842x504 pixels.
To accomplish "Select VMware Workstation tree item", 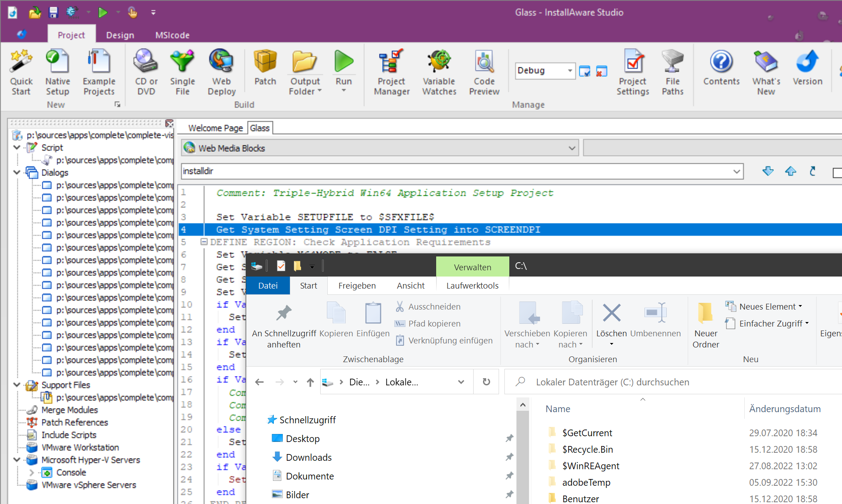I will click(80, 447).
